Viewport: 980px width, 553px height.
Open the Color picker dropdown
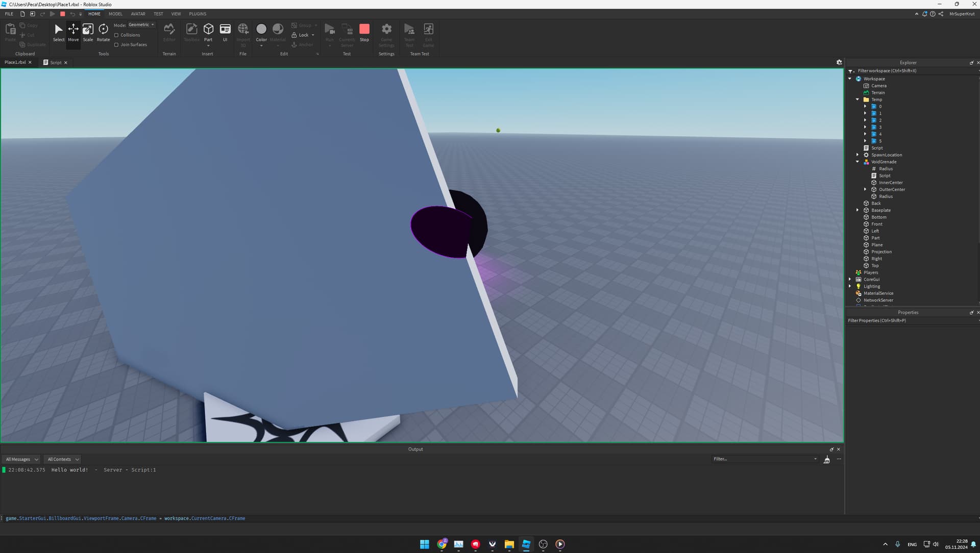pos(261,45)
